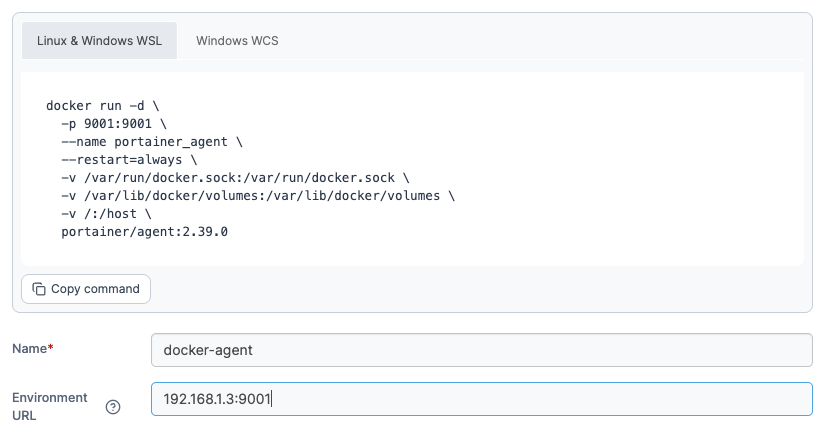The image size is (827, 437).
Task: Click the Name field label
Action: (x=30, y=348)
